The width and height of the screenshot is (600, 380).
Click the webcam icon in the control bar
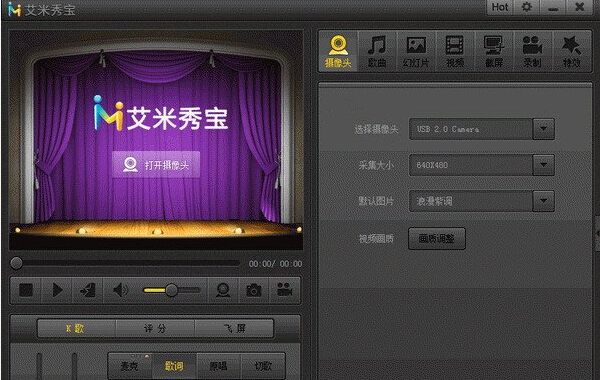tap(223, 290)
